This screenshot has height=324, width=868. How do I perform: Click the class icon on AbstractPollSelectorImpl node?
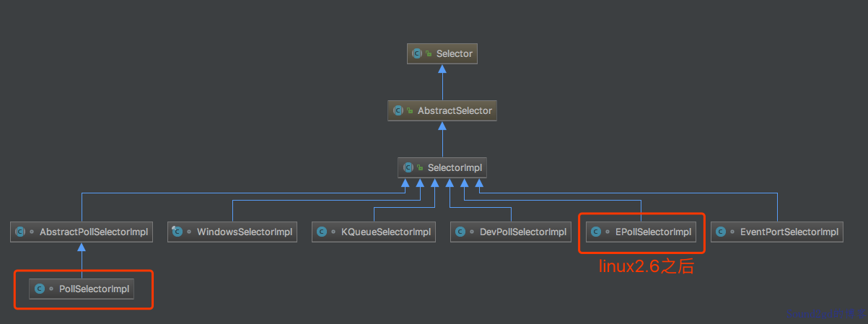click(x=20, y=232)
